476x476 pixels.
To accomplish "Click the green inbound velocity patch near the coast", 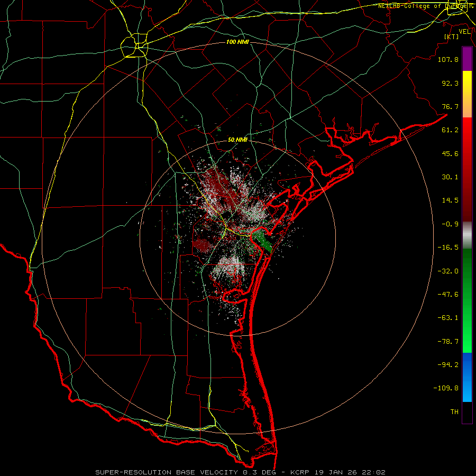I will pos(263,241).
